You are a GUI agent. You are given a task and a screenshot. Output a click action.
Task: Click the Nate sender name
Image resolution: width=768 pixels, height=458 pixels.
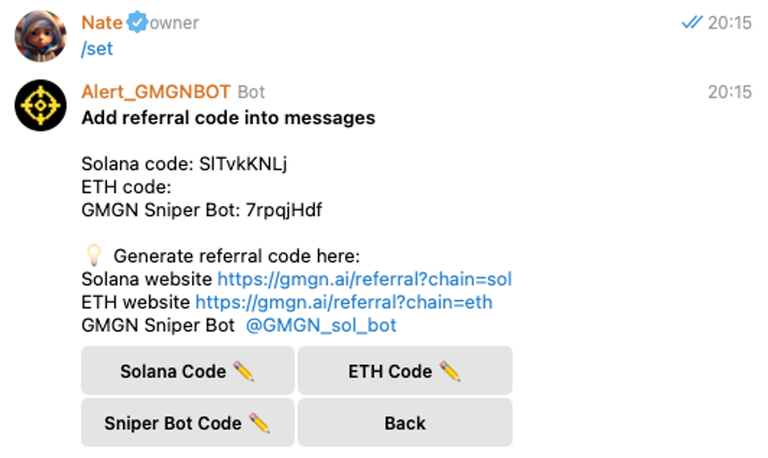point(103,23)
